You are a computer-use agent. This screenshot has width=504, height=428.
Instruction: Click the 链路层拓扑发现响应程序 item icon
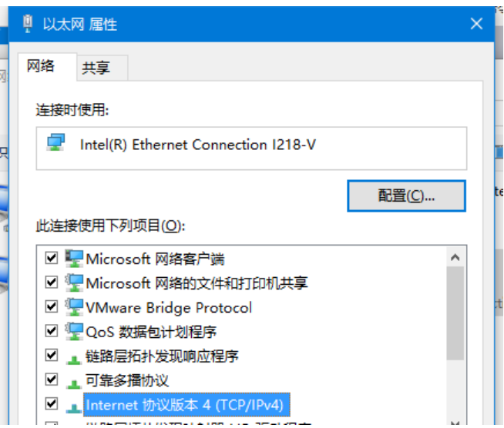(74, 360)
